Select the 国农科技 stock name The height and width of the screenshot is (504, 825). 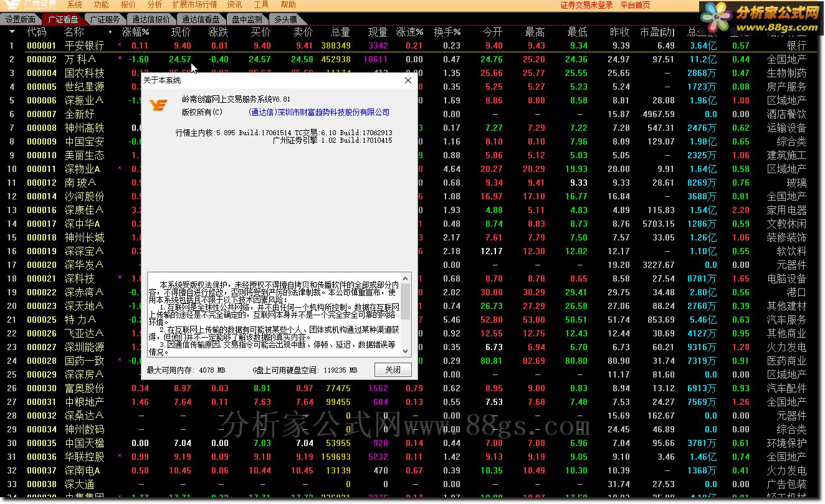pos(84,73)
